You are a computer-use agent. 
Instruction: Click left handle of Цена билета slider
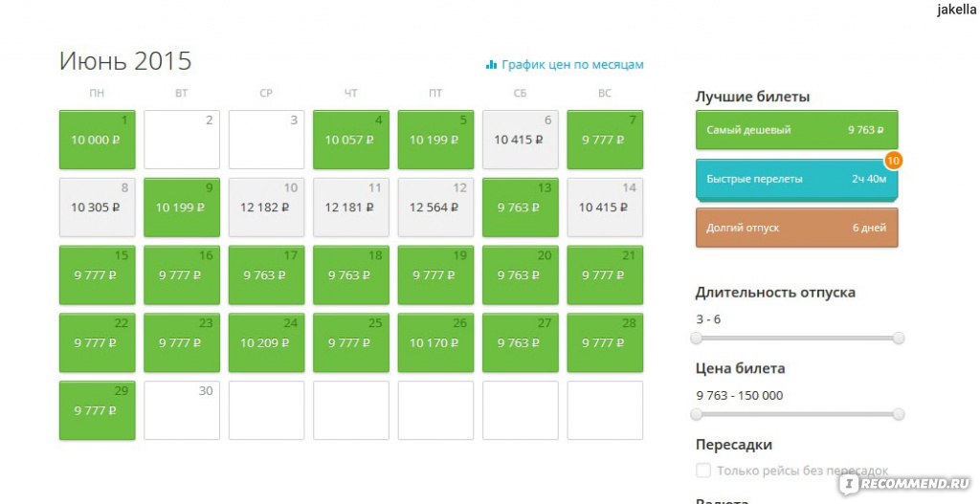[x=697, y=414]
